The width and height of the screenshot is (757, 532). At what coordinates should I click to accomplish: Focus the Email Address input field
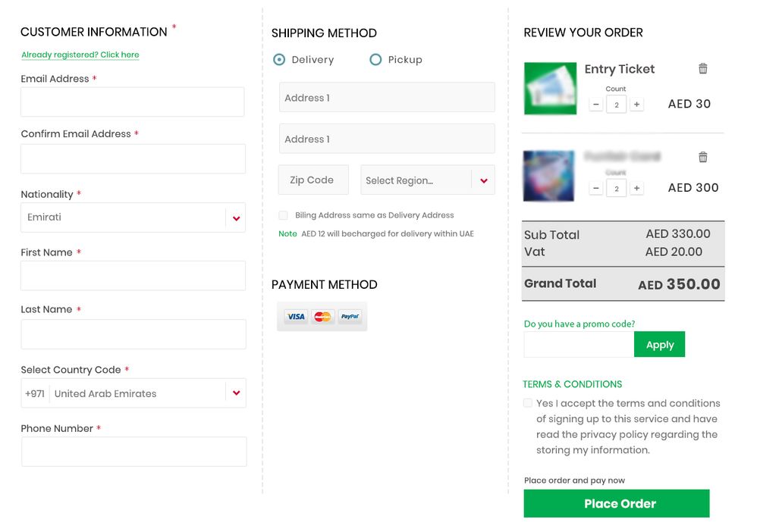click(x=133, y=102)
